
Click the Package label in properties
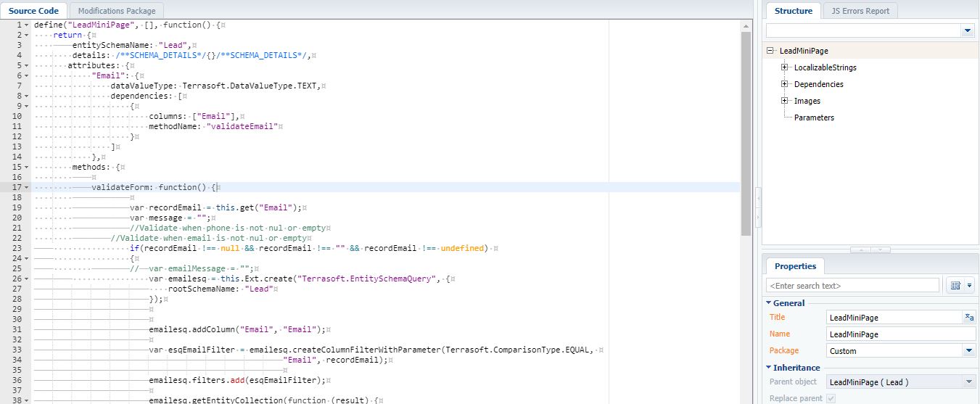(x=783, y=350)
